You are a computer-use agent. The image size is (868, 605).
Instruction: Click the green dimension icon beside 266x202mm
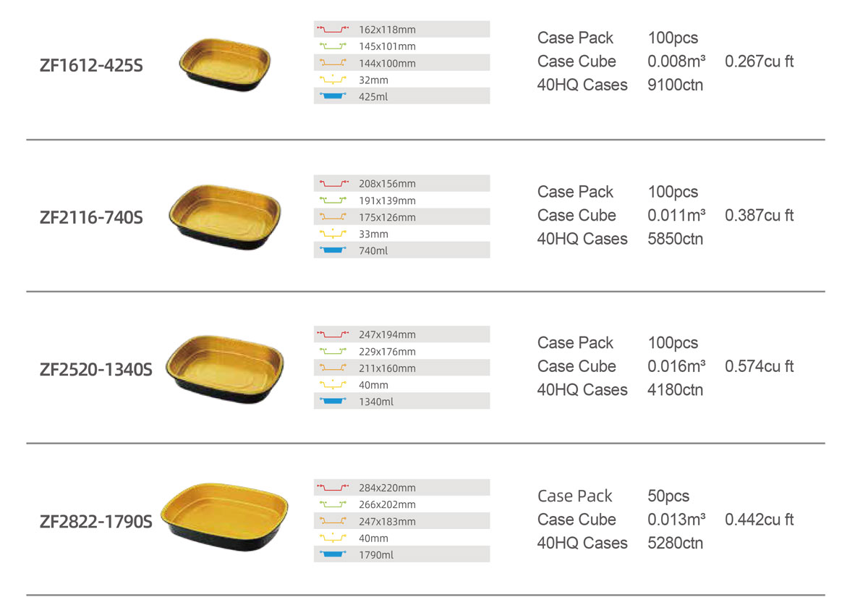(x=333, y=504)
